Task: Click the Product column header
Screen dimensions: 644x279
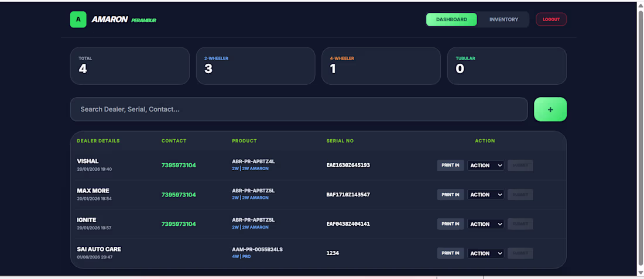Action: (244, 141)
